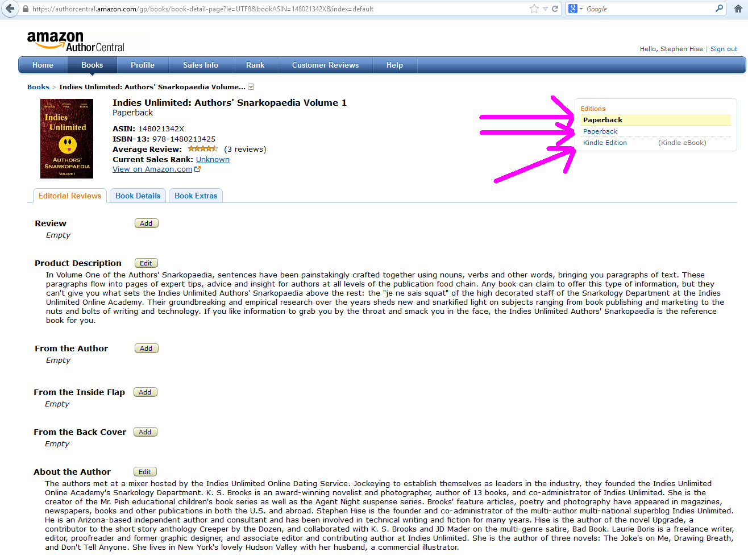Viewport: 748px width, 560px height.
Task: Open the Google search engine selector
Action: click(x=575, y=9)
